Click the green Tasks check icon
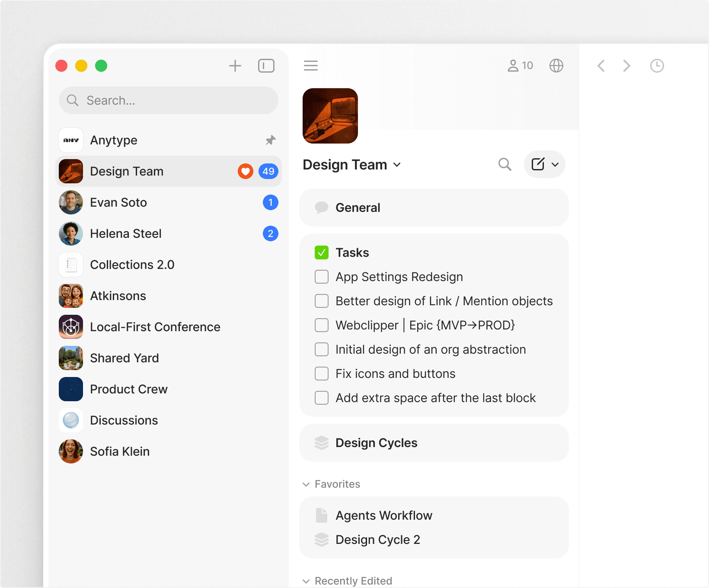 pyautogui.click(x=322, y=252)
